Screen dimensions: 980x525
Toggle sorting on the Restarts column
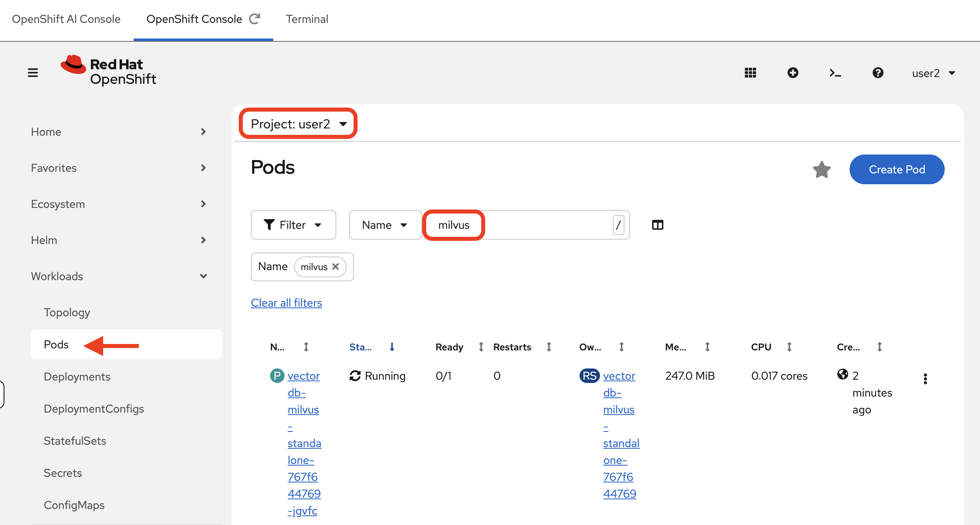(x=549, y=347)
